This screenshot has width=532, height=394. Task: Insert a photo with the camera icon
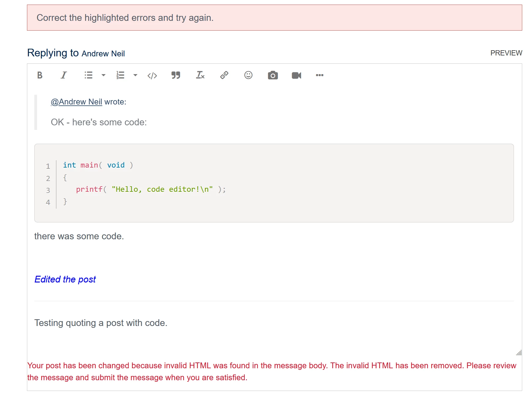click(x=273, y=75)
